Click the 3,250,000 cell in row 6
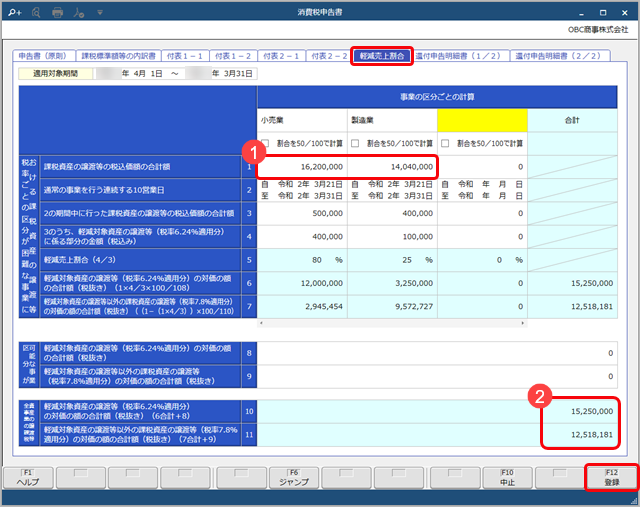This screenshot has height=507, width=640. pyautogui.click(x=392, y=283)
